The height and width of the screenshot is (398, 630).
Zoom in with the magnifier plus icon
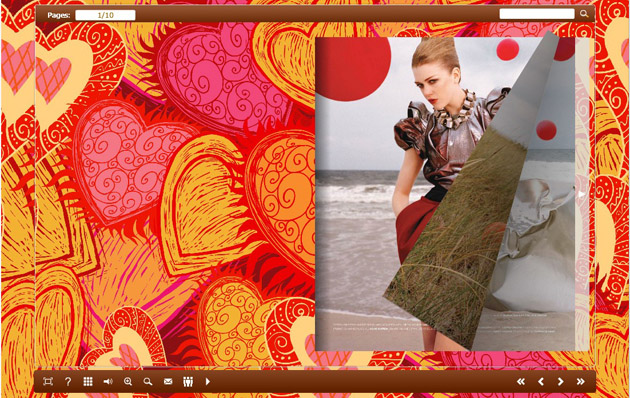pos(128,382)
